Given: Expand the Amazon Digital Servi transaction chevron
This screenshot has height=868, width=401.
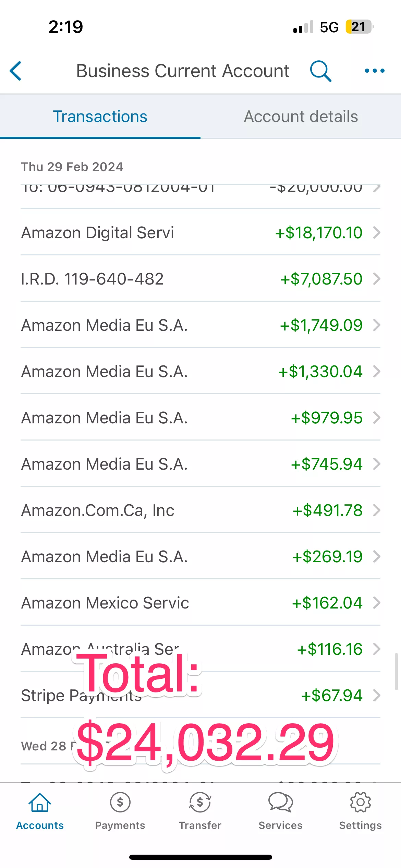Looking at the screenshot, I should click(377, 232).
